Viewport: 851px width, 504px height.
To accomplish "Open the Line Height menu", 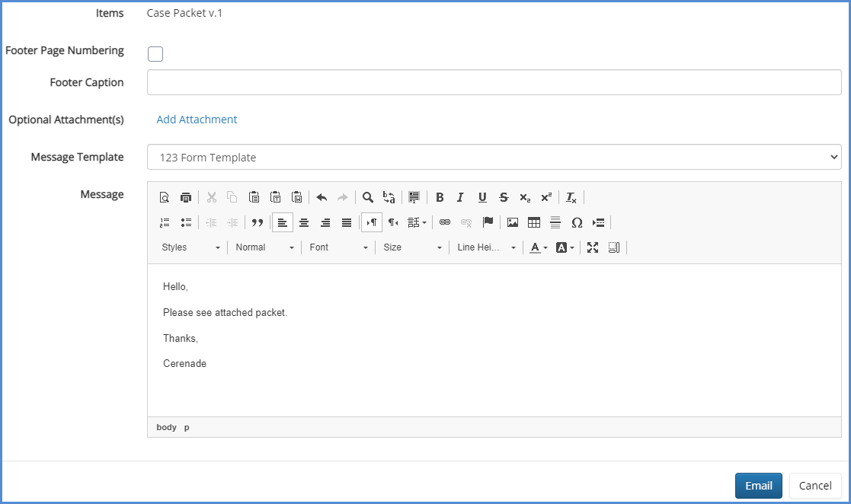I will click(486, 247).
